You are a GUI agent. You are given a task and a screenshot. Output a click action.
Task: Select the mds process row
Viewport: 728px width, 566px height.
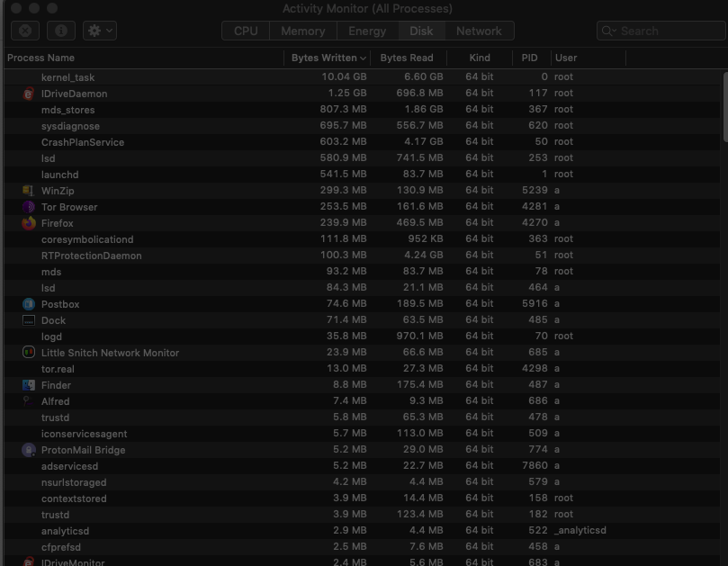click(x=362, y=272)
